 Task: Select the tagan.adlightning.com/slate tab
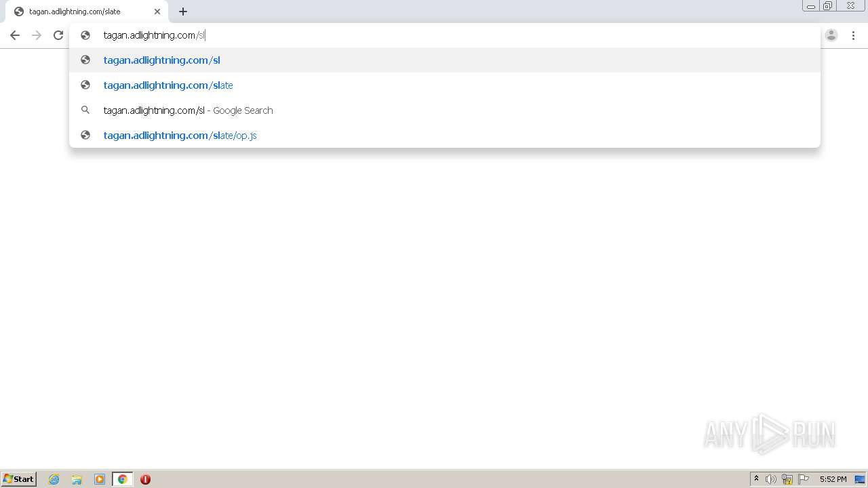(x=87, y=12)
